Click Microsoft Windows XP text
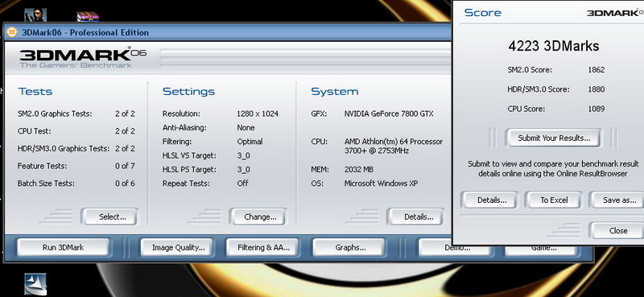This screenshot has width=644, height=297. (x=381, y=184)
